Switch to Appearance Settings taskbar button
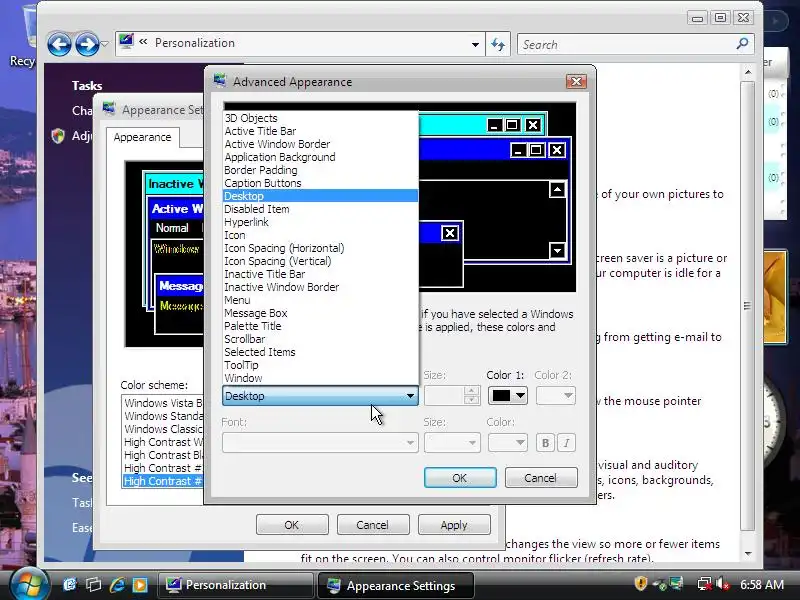This screenshot has width=800, height=600. pos(396,585)
